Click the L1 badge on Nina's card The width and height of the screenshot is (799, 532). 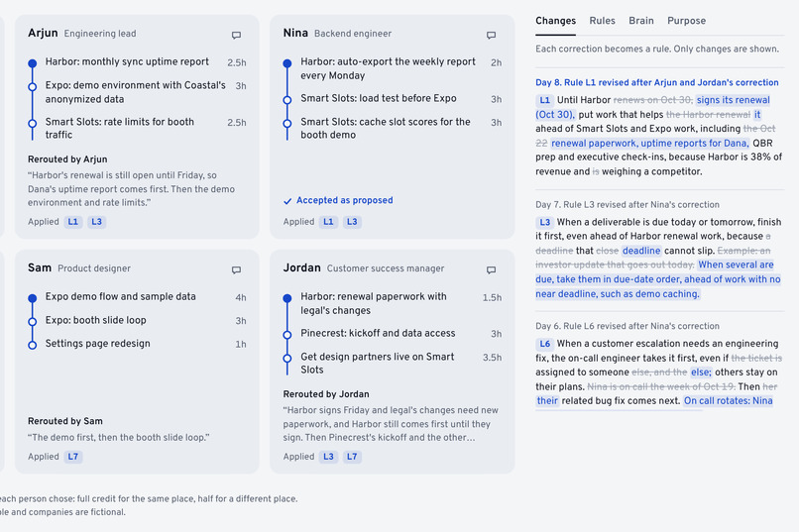[x=328, y=222]
